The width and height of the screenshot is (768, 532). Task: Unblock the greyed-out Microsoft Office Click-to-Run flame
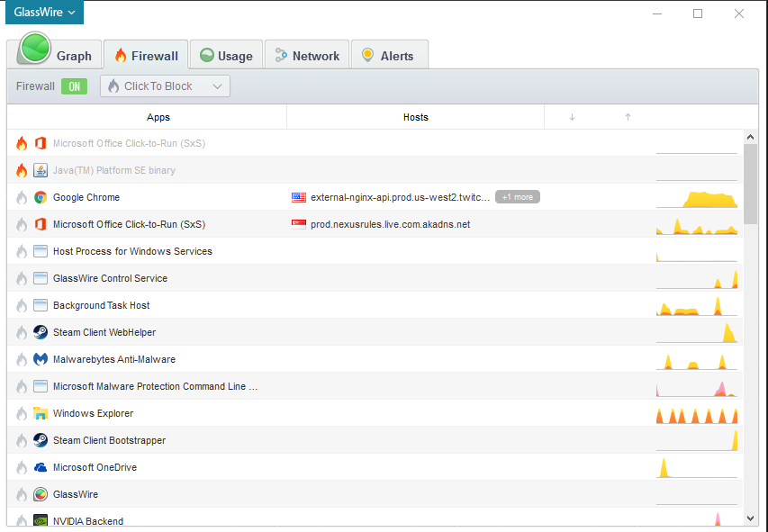(22, 143)
